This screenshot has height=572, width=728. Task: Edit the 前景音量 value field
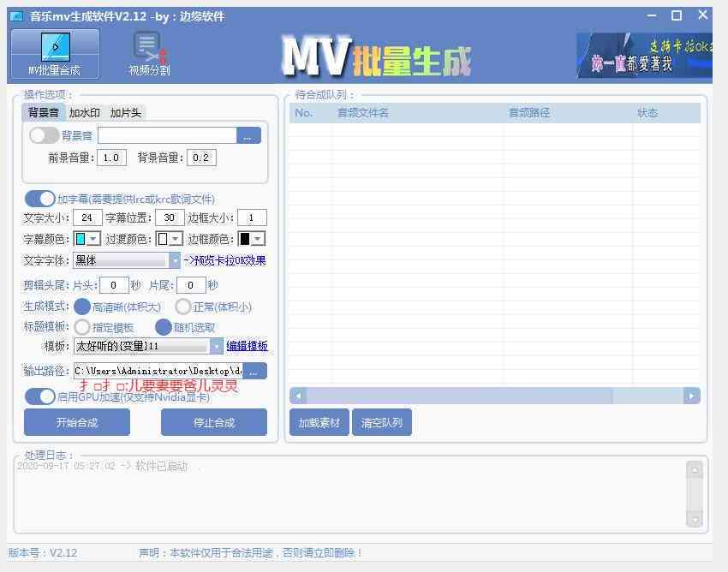[x=111, y=158]
